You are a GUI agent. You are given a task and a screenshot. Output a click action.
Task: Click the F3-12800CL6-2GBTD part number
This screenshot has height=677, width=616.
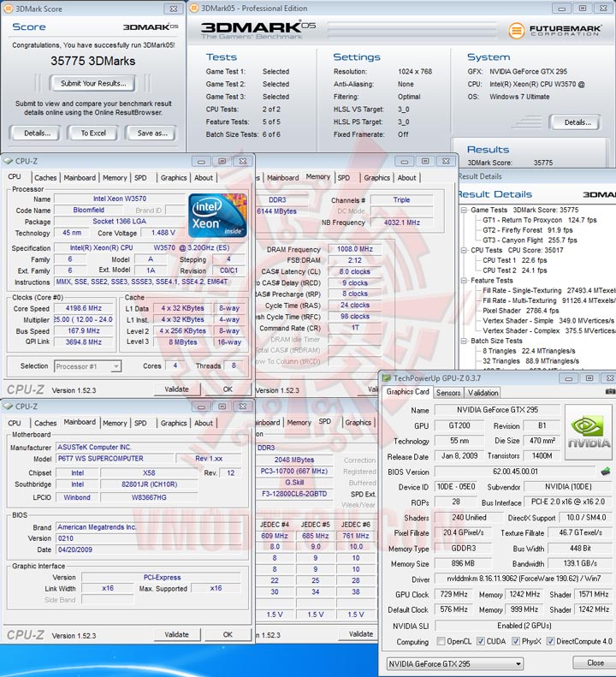pyautogui.click(x=294, y=494)
